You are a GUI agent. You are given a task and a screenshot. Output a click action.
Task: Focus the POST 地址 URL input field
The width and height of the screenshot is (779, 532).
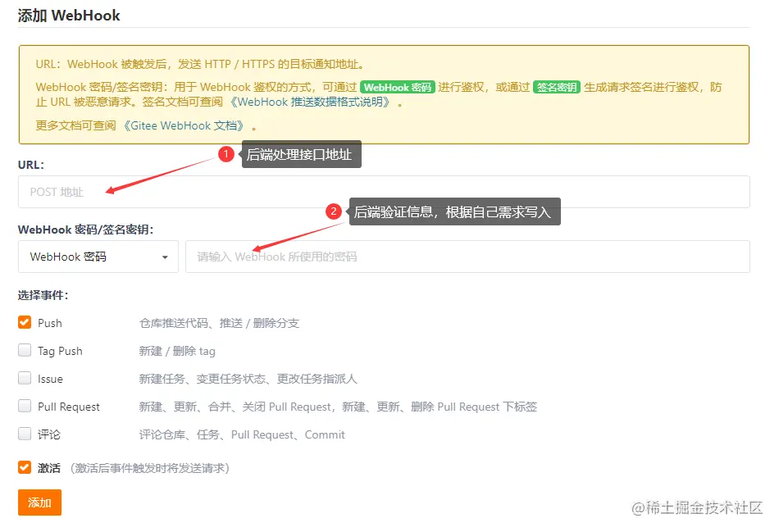click(x=384, y=192)
